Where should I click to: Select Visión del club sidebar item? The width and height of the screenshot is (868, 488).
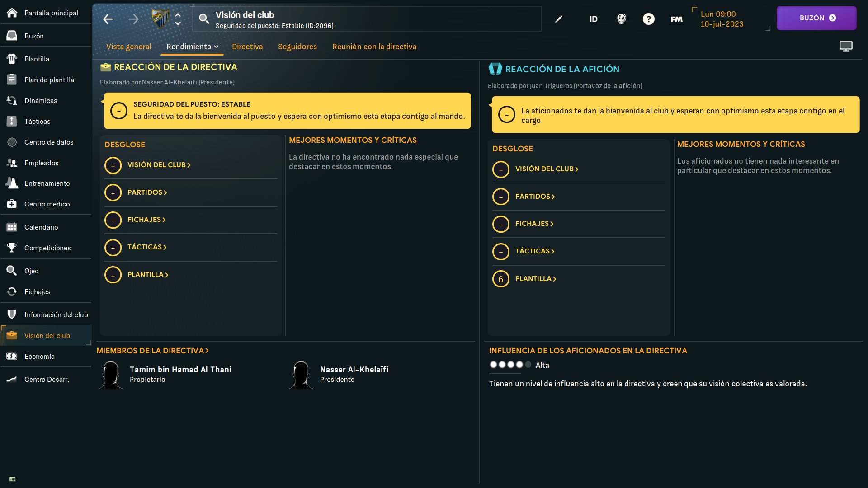(46, 335)
